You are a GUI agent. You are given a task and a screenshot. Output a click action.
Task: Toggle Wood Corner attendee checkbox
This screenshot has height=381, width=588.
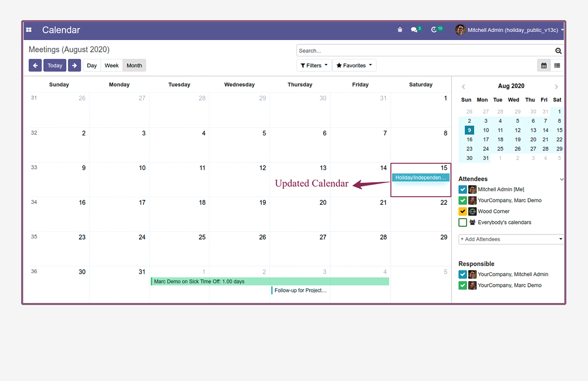[463, 211]
